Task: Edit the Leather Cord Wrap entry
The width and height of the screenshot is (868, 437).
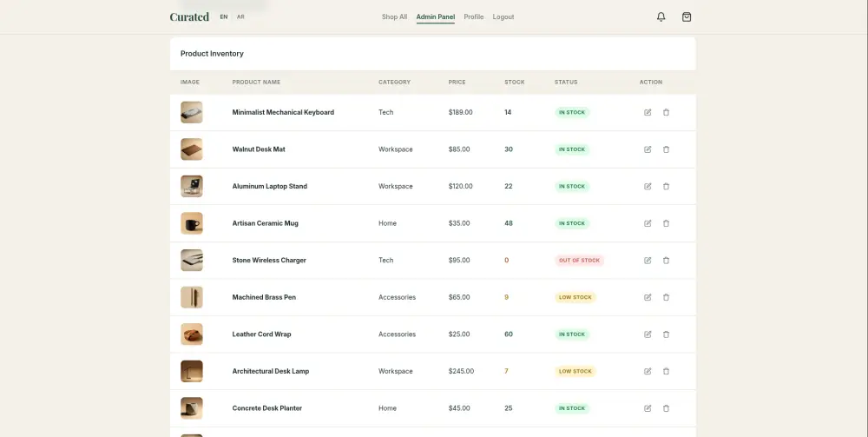Action: tap(648, 334)
